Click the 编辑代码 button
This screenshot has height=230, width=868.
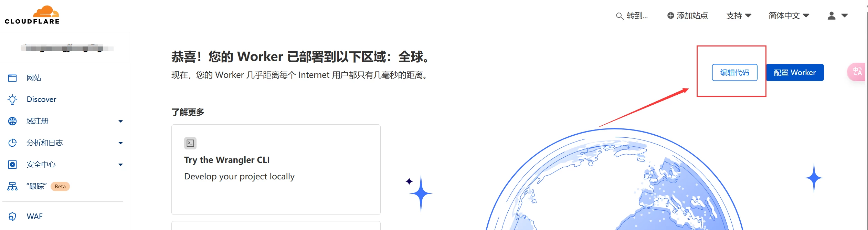pyautogui.click(x=734, y=73)
